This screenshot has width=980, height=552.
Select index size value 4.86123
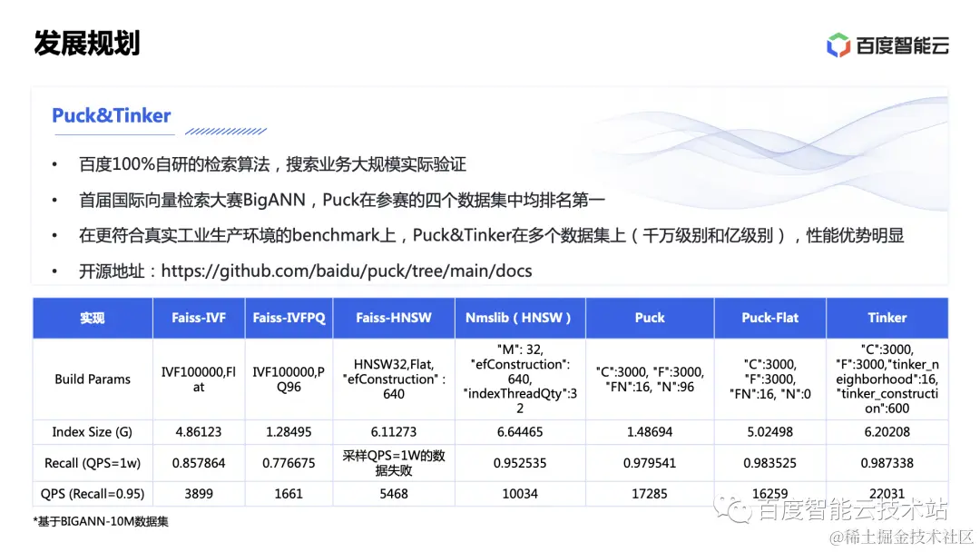tap(199, 432)
